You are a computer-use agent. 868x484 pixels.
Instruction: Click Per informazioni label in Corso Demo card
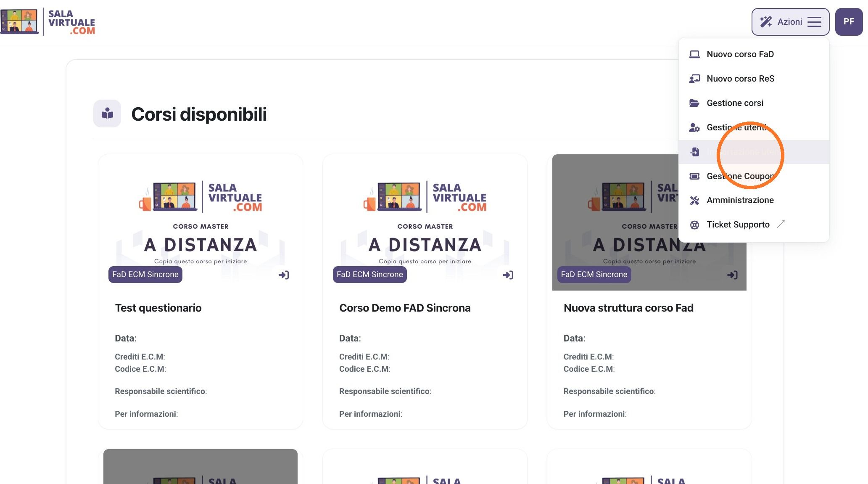[370, 414]
